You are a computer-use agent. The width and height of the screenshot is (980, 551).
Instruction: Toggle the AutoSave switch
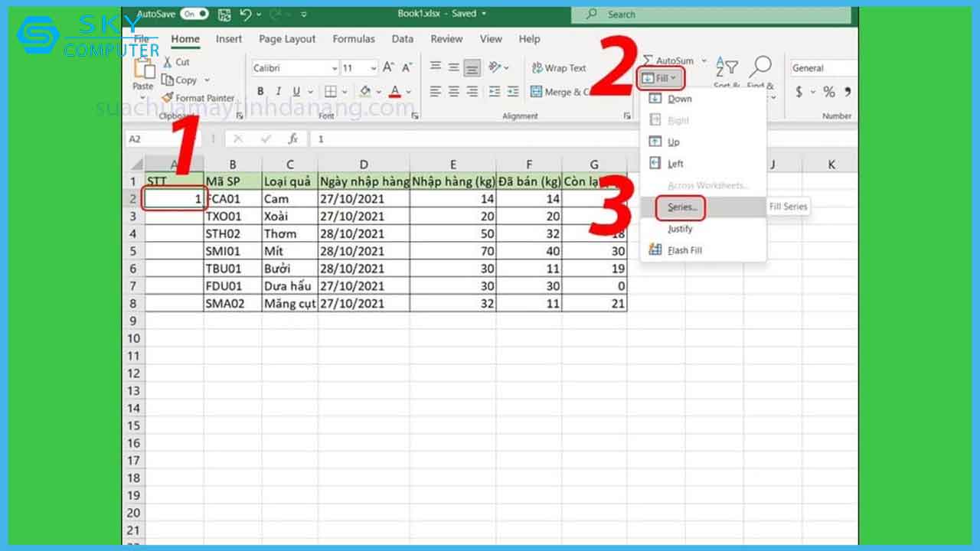pyautogui.click(x=194, y=14)
